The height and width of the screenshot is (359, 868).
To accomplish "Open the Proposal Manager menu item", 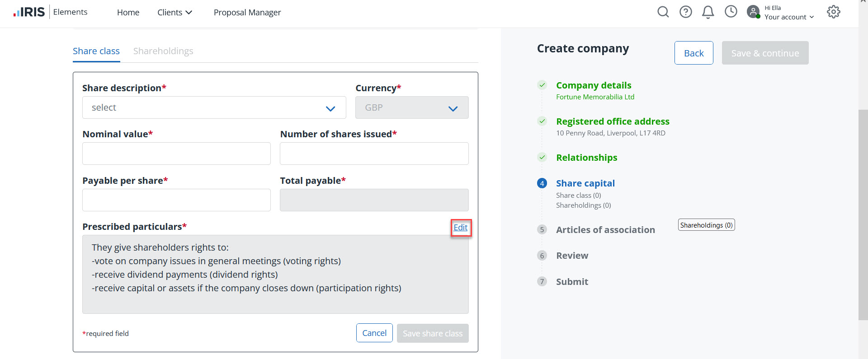I will coord(247,13).
